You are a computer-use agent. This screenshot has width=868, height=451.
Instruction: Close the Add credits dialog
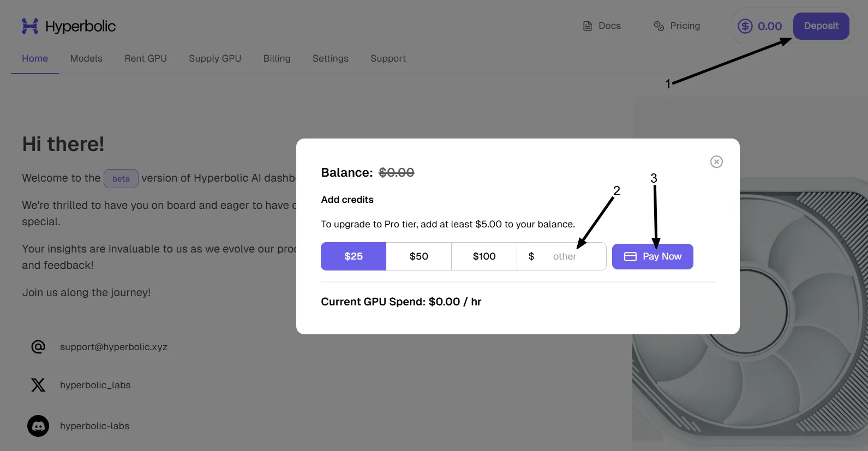[716, 161]
